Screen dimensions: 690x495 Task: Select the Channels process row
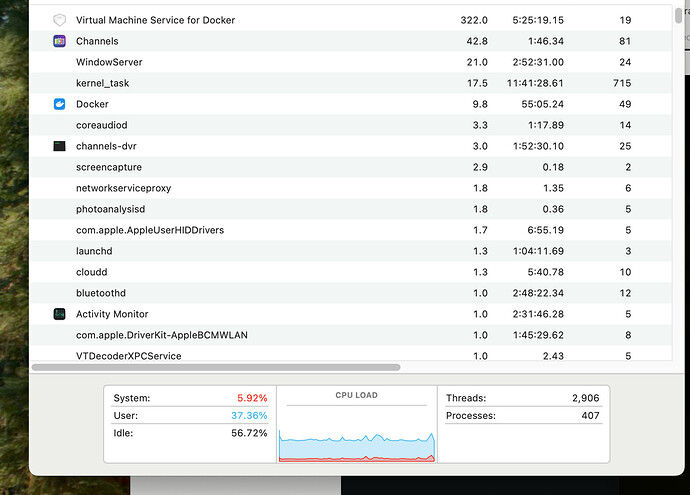pos(351,41)
